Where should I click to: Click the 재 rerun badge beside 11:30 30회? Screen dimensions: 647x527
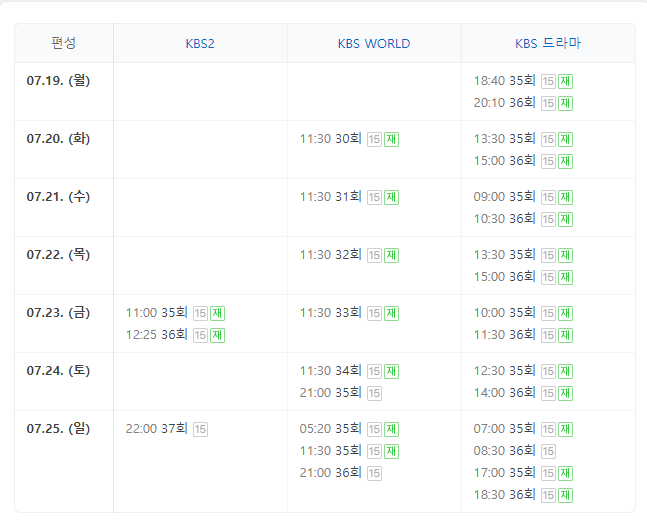click(x=392, y=139)
